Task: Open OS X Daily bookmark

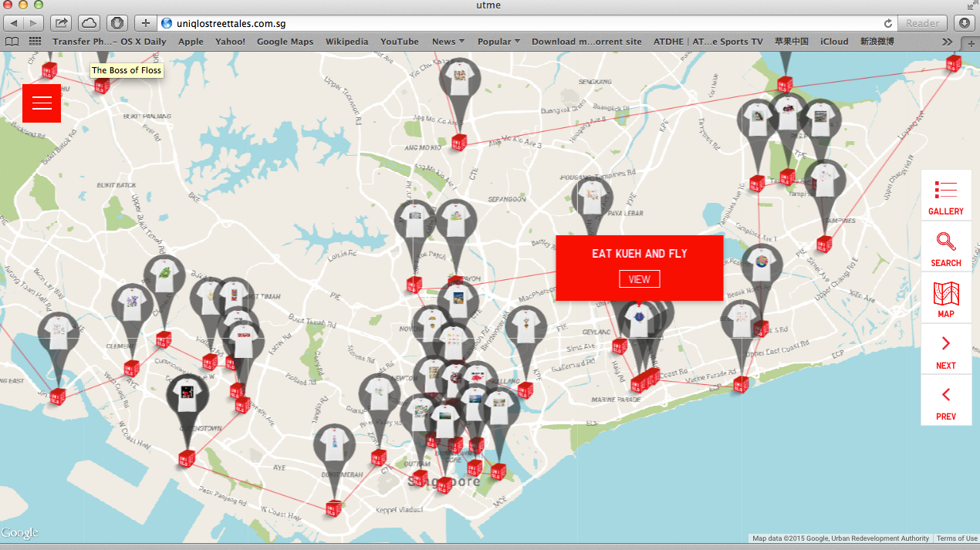Action: click(x=110, y=42)
